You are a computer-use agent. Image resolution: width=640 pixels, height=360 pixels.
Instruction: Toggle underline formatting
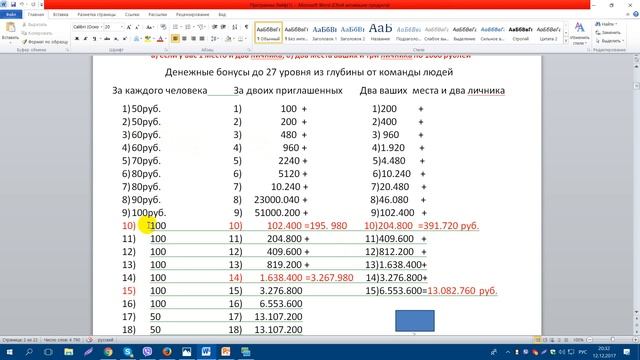(95, 39)
